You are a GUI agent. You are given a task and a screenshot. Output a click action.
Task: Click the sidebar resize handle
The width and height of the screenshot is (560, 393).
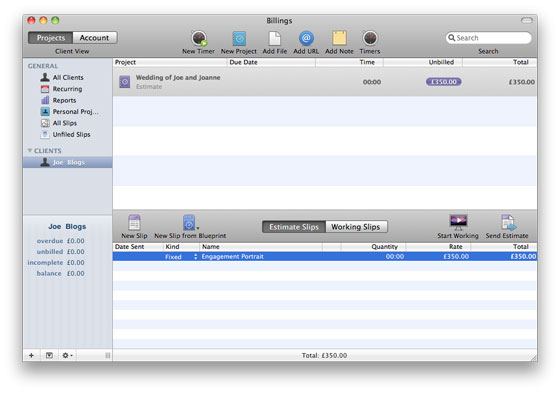tap(108, 355)
